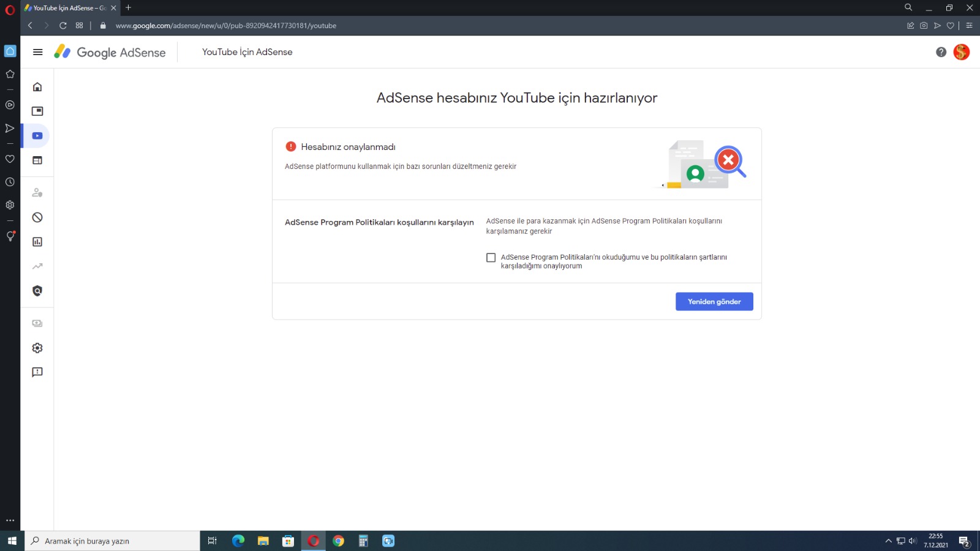This screenshot has width=980, height=551.
Task: Open Opera Speed Dial start page icon
Action: (79, 26)
